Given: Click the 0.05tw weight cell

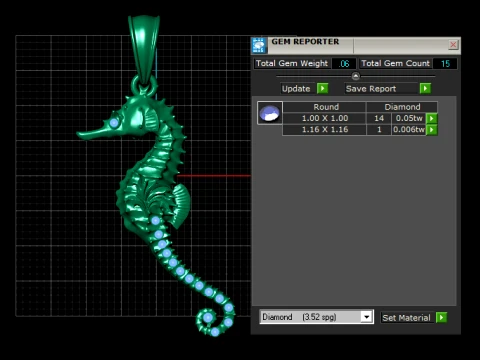Looking at the screenshot, I should (x=409, y=118).
